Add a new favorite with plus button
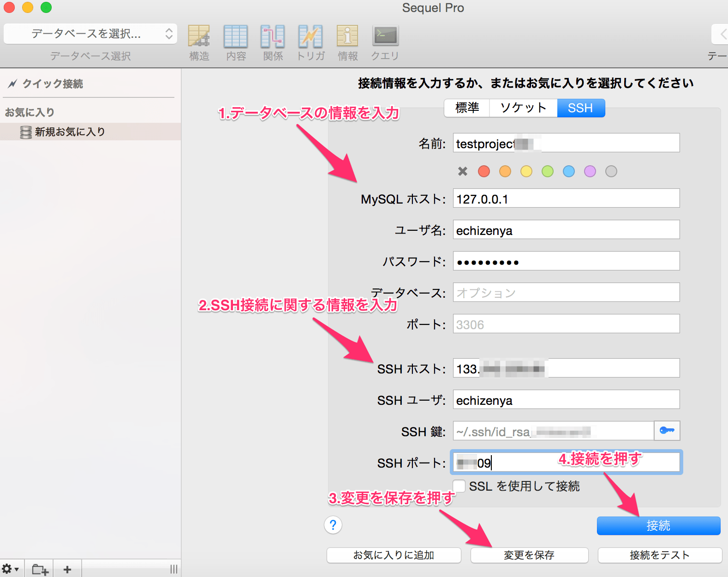The image size is (728, 577). 67,570
